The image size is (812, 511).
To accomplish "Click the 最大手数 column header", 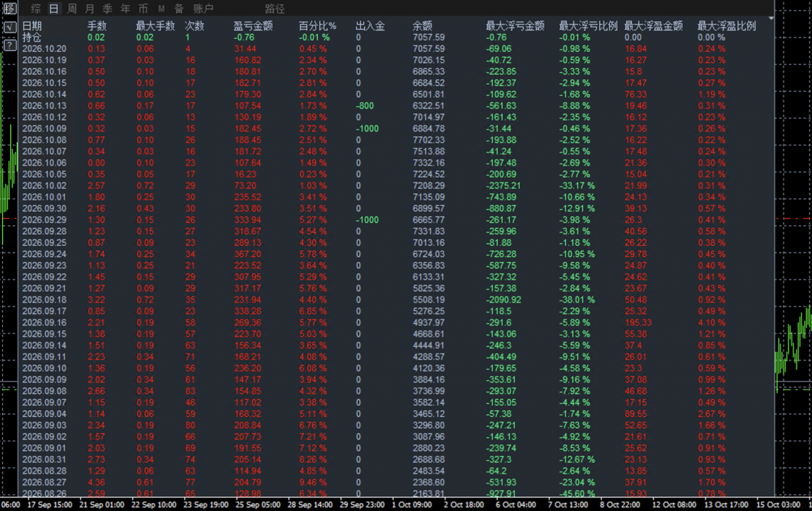I will tap(156, 26).
